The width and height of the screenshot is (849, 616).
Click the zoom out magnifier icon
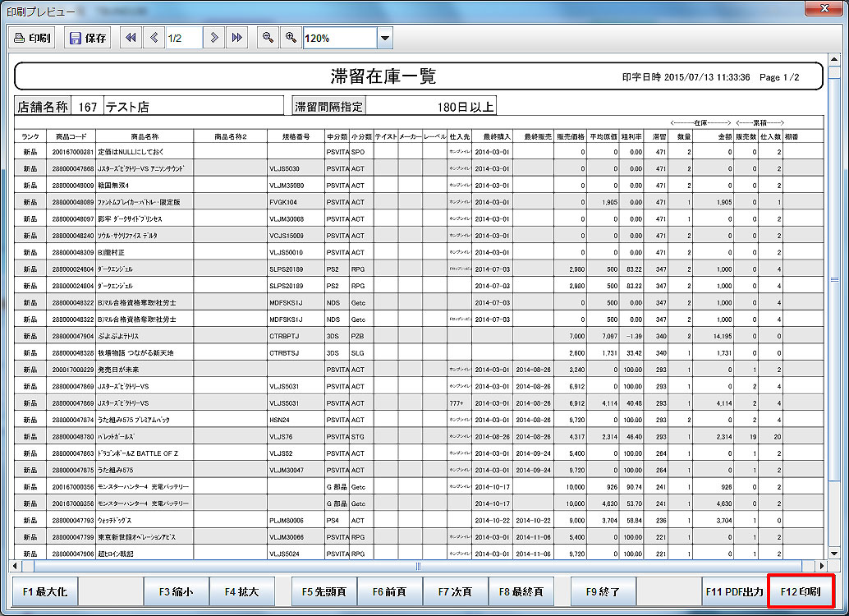(267, 38)
